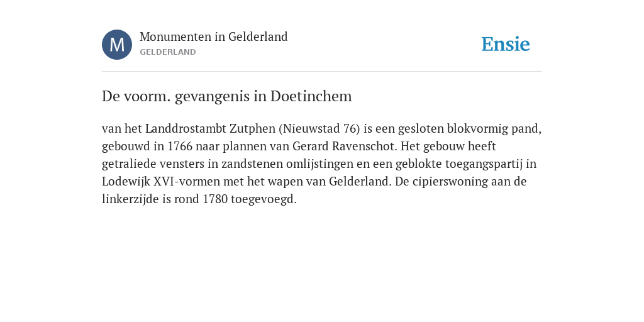The height and width of the screenshot is (322, 644).
Task: Select the GELDERLAND category label
Action: click(x=167, y=52)
